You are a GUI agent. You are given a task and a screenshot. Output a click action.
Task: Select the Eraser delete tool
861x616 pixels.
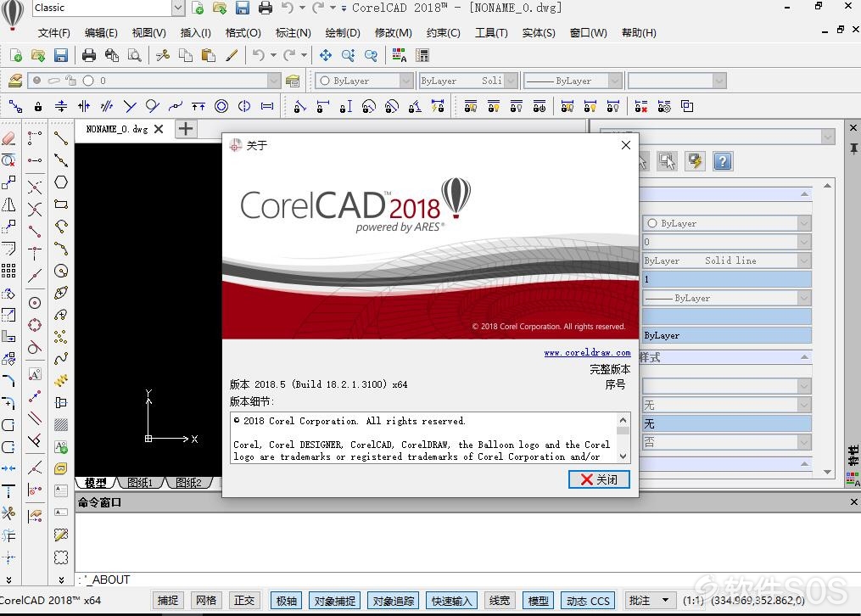pyautogui.click(x=8, y=138)
